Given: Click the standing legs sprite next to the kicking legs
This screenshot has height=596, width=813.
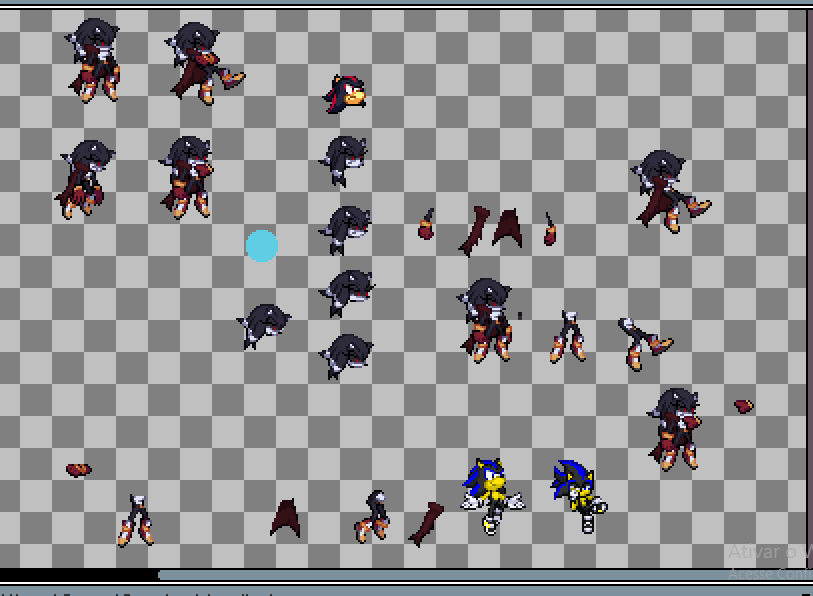Looking at the screenshot, I should (568, 336).
